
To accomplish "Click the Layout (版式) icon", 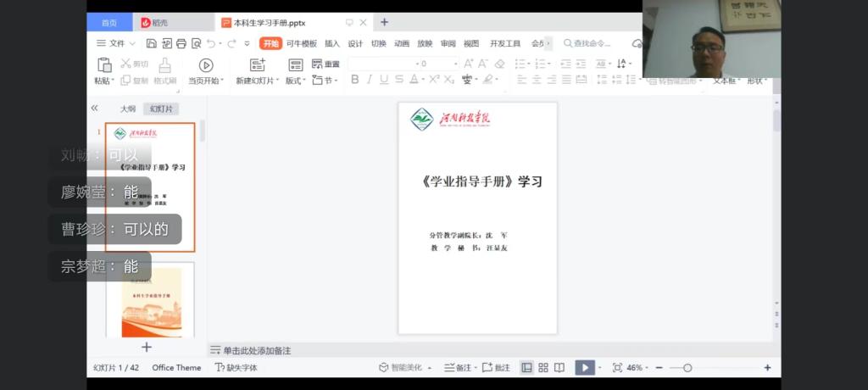I will click(296, 65).
